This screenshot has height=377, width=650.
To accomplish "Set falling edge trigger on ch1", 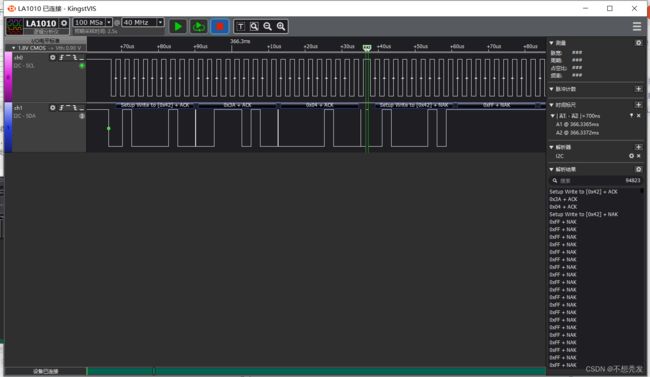I will [x=75, y=108].
